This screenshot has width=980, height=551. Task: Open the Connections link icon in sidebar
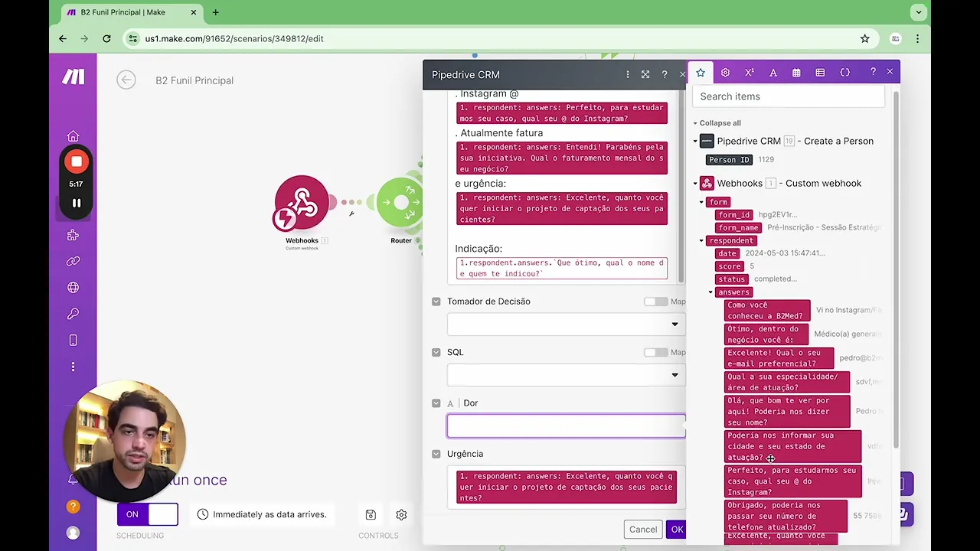click(73, 262)
